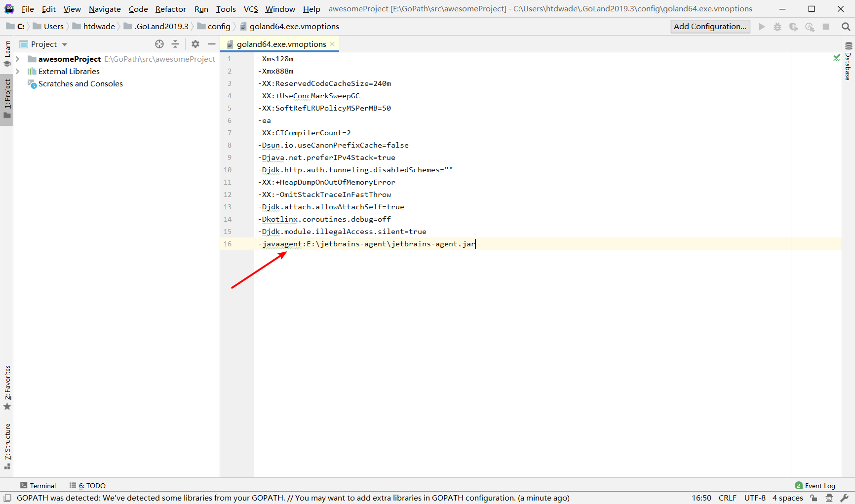Click the wrench icon in status bar
Viewport: 855px width, 504px height.
click(x=845, y=498)
